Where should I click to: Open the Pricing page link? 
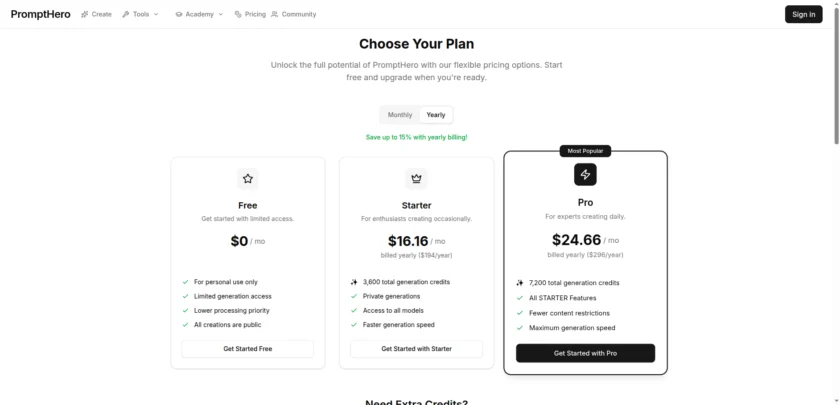pos(255,14)
